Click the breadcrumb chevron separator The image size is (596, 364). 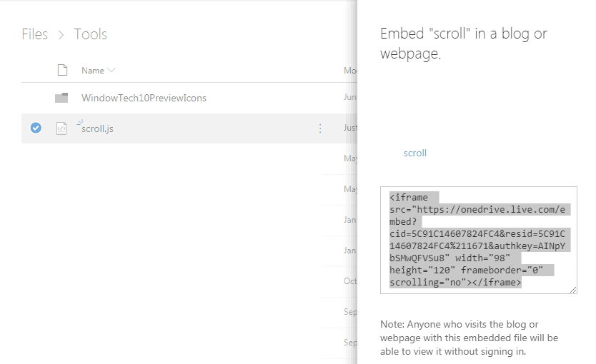[61, 35]
